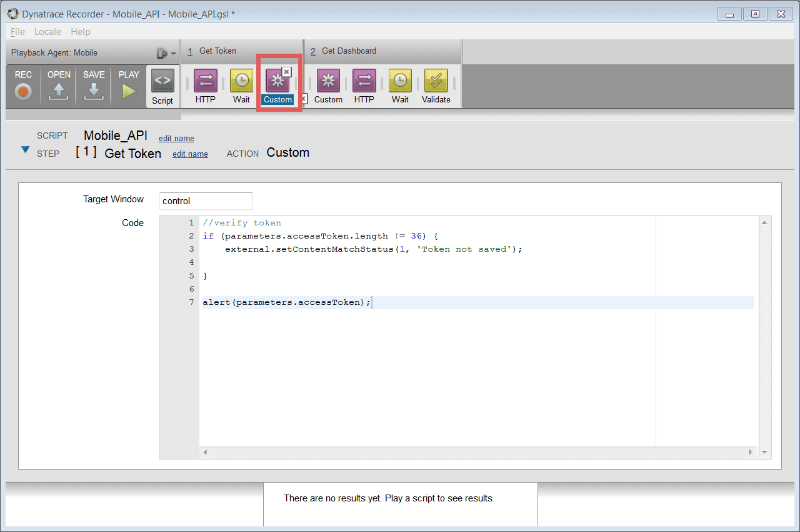800x532 pixels.
Task: Collapse the step details triangle
Action: click(x=26, y=150)
